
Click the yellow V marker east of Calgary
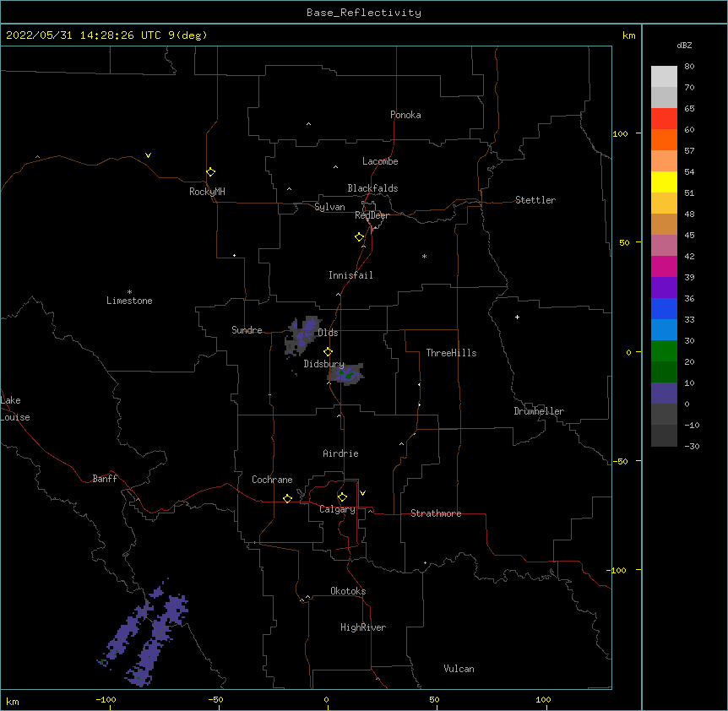click(x=362, y=493)
